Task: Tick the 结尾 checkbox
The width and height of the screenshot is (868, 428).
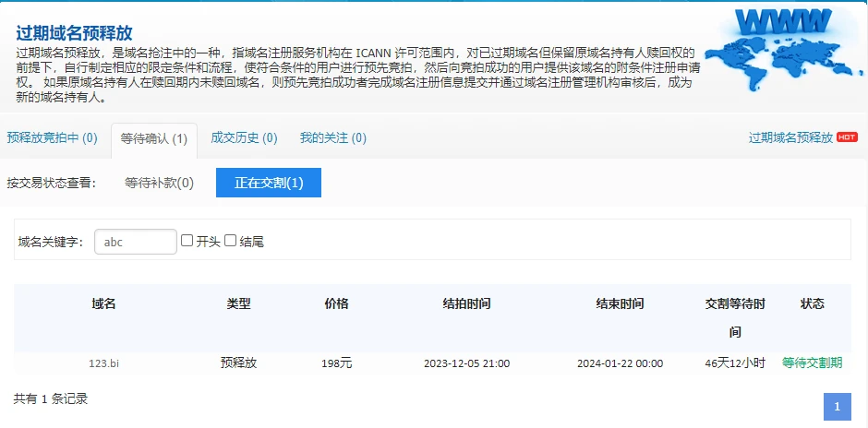Action: [x=231, y=241]
